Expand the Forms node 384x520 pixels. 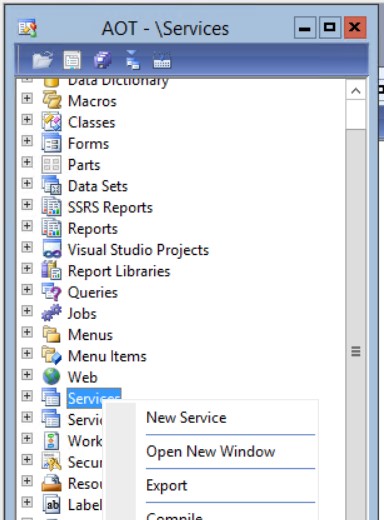pos(27,141)
